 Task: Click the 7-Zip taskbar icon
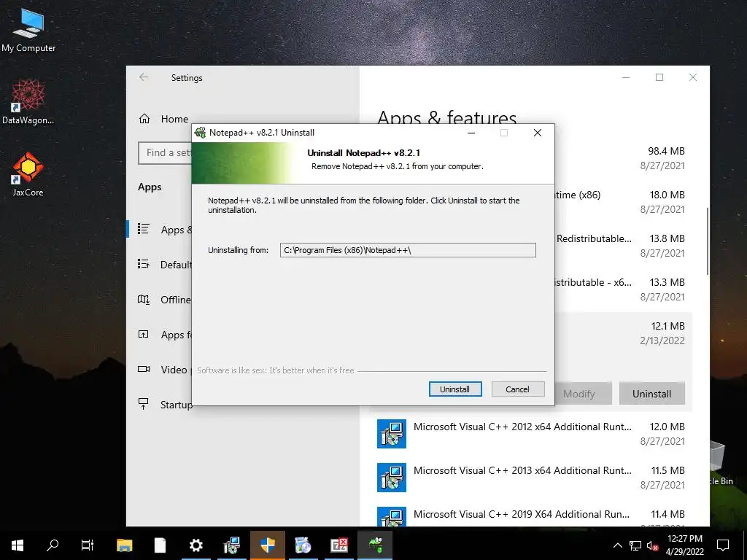click(338, 545)
